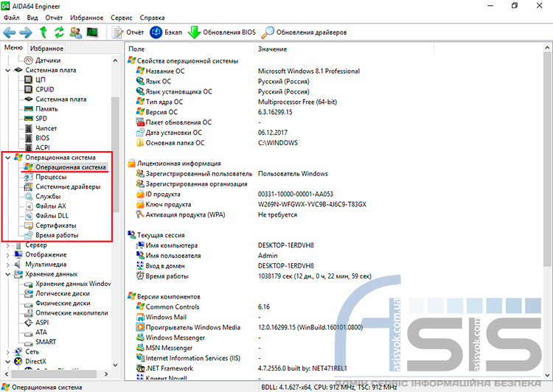Click the tree horizontal scroll-right arrow

(106, 374)
